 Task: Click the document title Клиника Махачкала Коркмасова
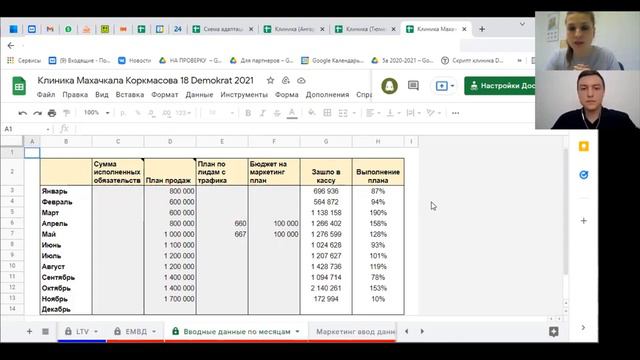point(145,80)
